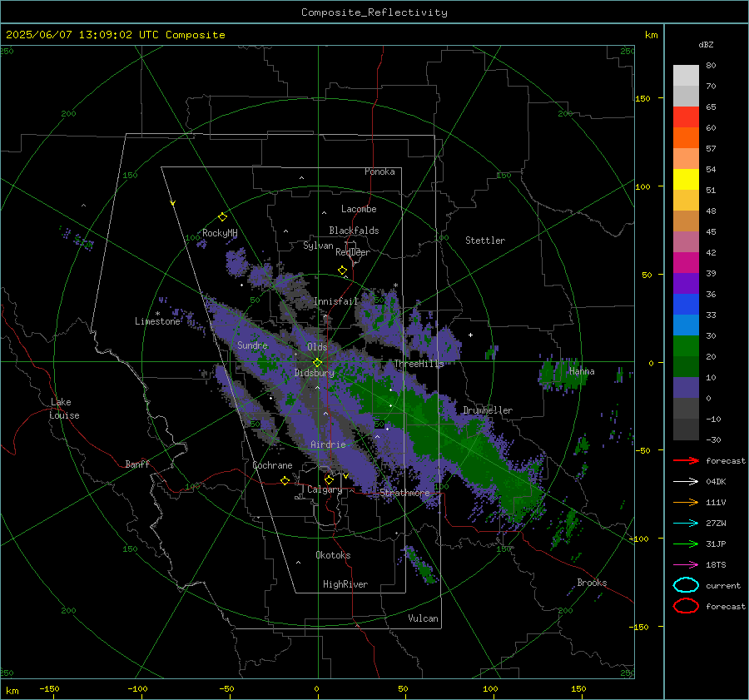749x700 pixels.
Task: Select the HighRiver label
Action: (x=345, y=584)
